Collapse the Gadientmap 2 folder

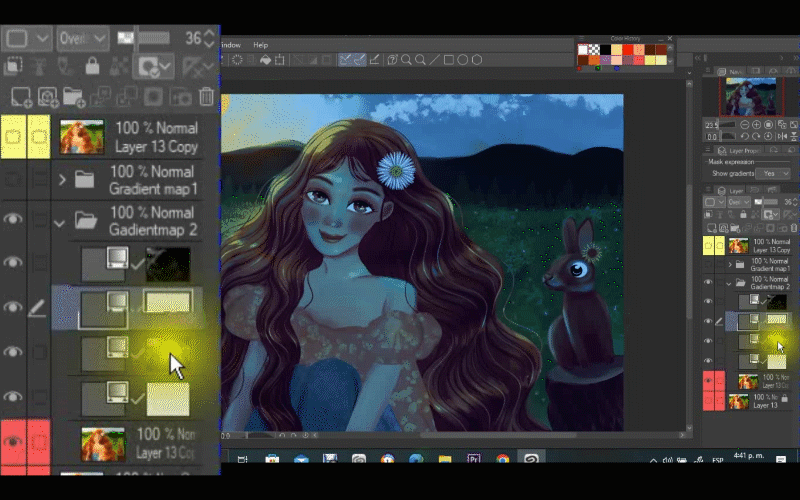pos(59,221)
